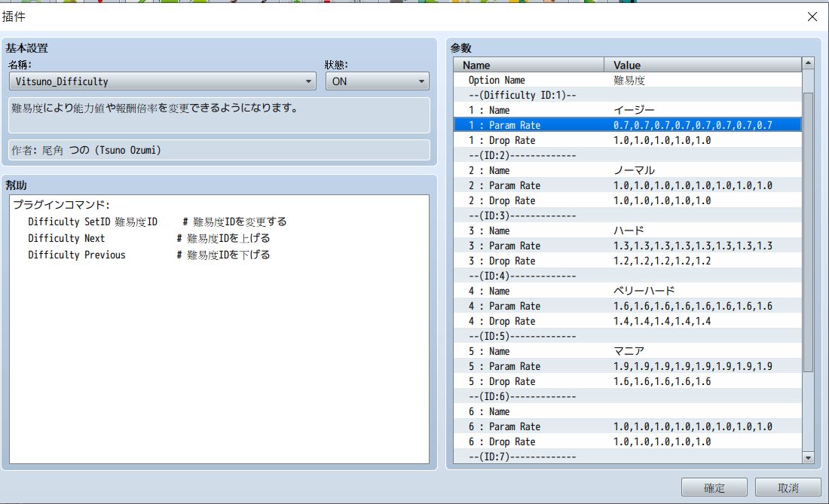
Task: Select the '4 : Param Rate' row
Action: 628,306
